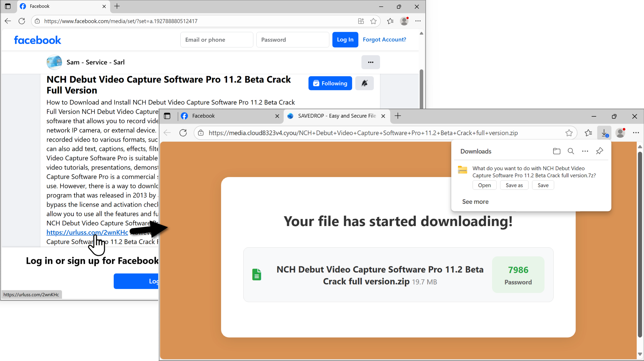
Task: Click search icon in Downloads panel
Action: 571,151
